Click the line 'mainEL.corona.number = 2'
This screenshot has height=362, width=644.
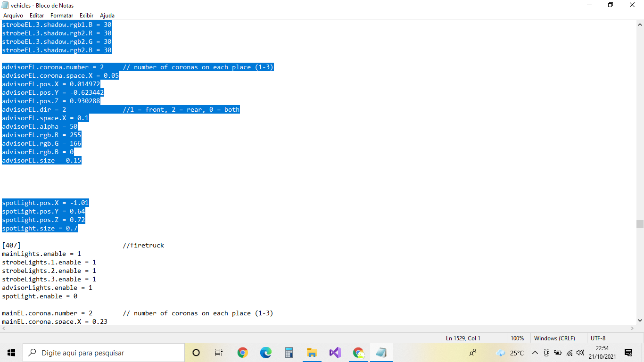(47, 313)
